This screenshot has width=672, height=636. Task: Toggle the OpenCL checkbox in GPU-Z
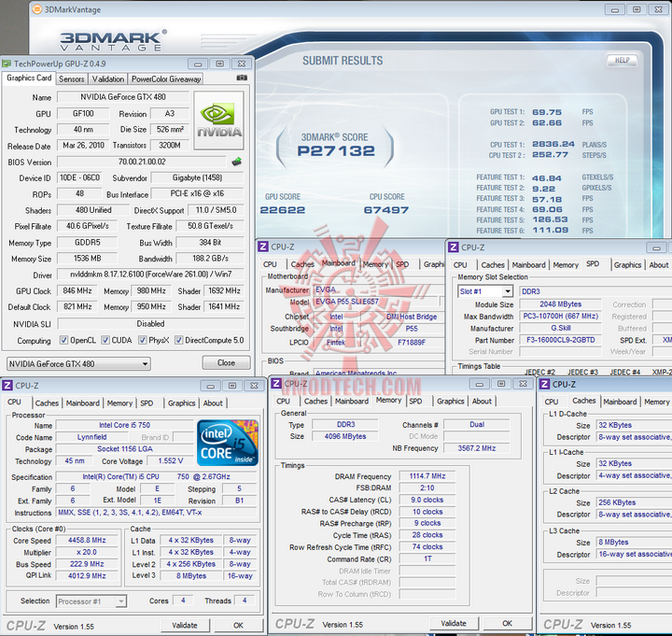click(x=63, y=340)
